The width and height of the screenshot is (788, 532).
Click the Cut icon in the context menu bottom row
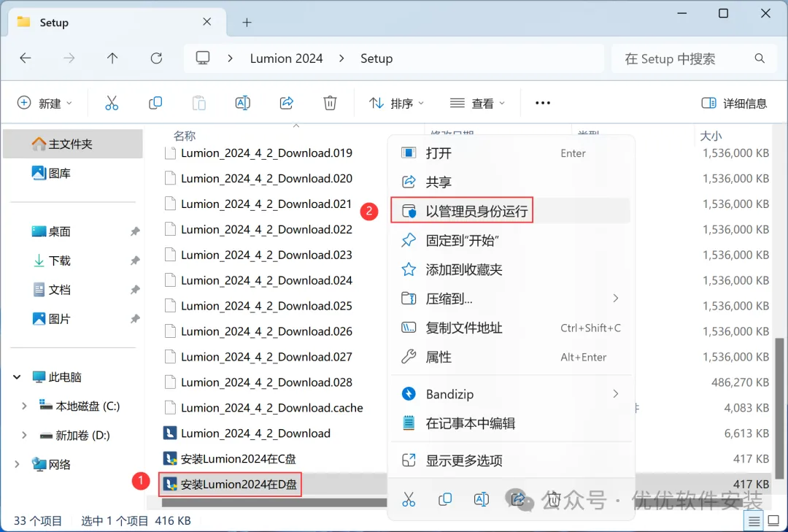(409, 499)
